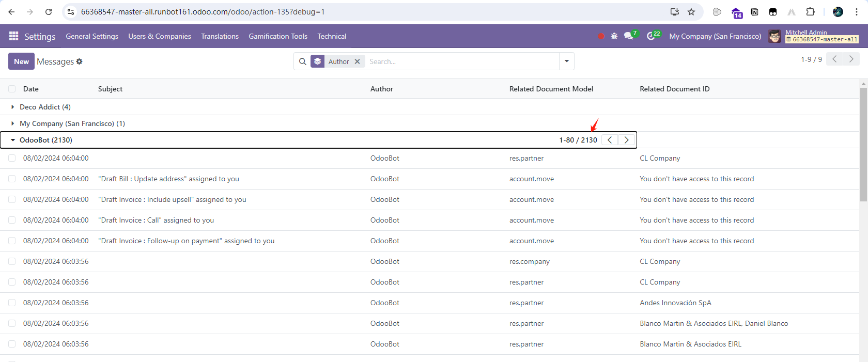Viewport: 868px width, 362px height.
Task: Open the browser three-dot menu
Action: click(857, 12)
